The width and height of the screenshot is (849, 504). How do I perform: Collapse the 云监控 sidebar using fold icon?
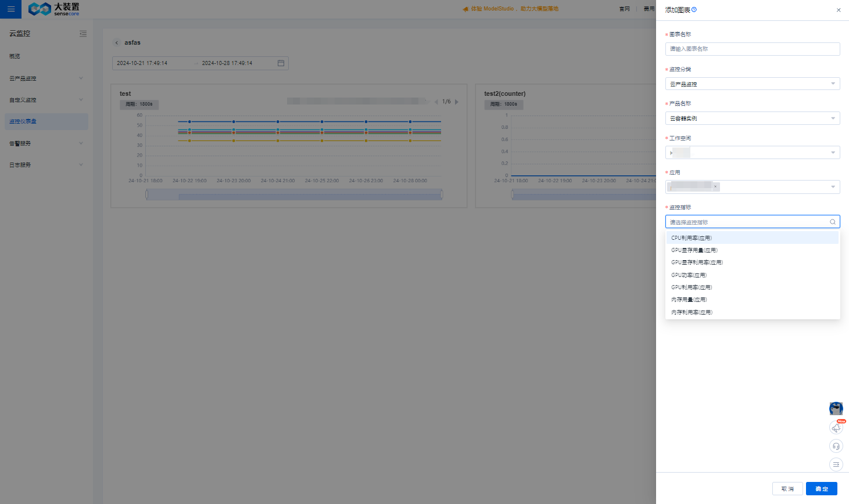83,34
